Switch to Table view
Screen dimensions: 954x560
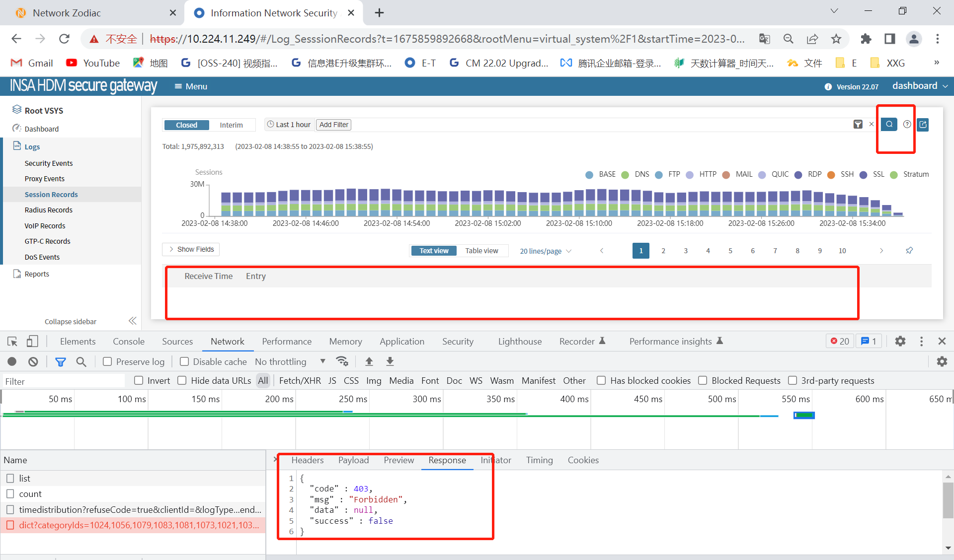coord(481,251)
